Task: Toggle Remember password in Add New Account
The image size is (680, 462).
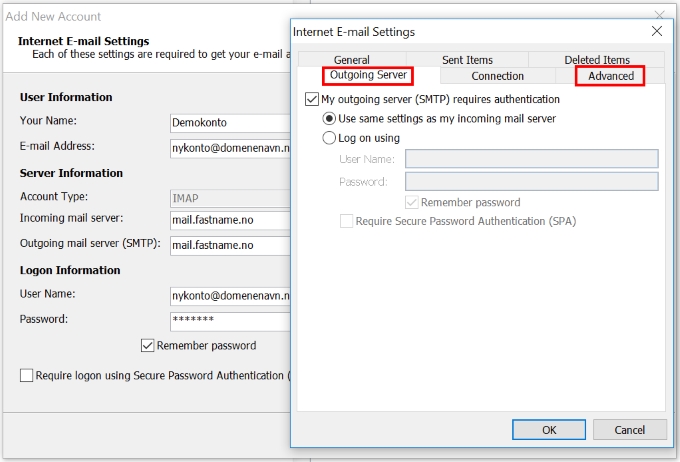Action: (x=147, y=346)
